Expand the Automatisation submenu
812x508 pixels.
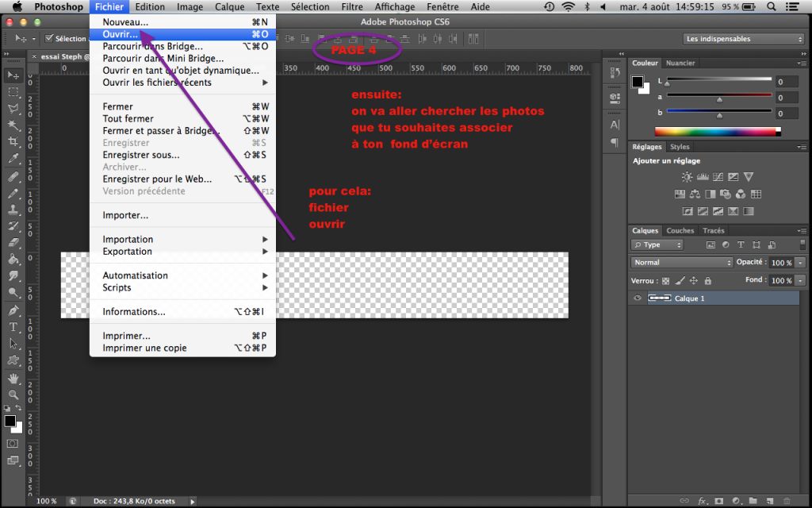182,275
